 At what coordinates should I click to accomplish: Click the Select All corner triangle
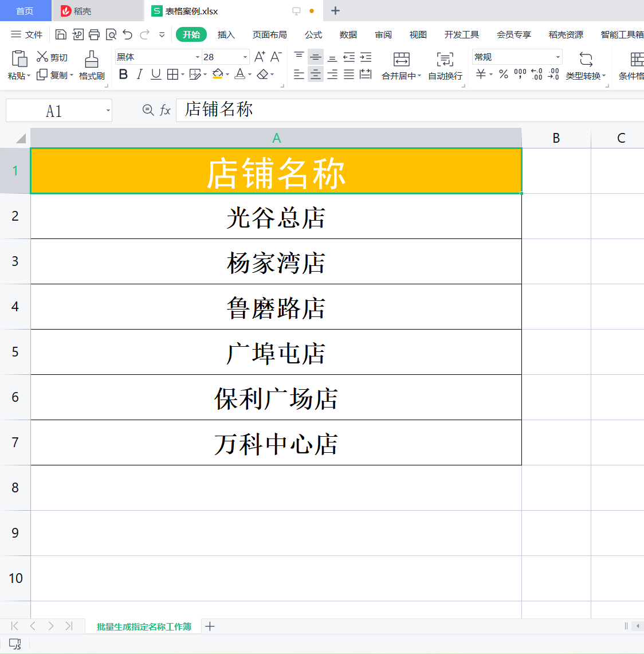click(x=20, y=138)
